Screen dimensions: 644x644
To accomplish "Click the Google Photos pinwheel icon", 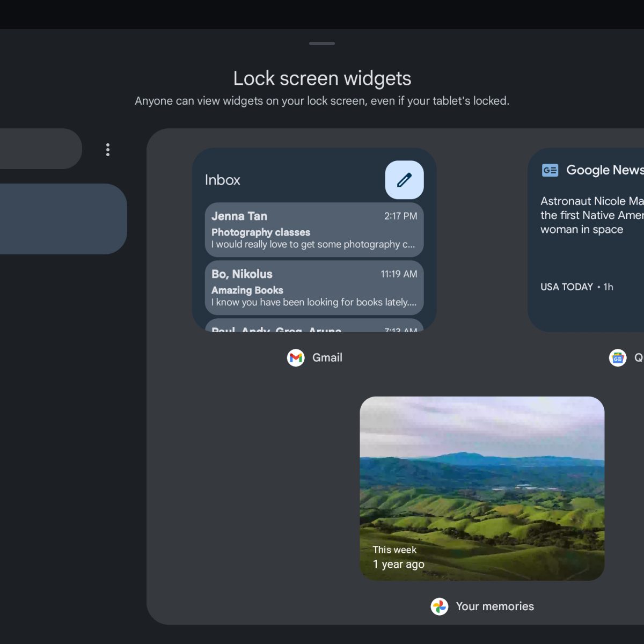I will (440, 606).
